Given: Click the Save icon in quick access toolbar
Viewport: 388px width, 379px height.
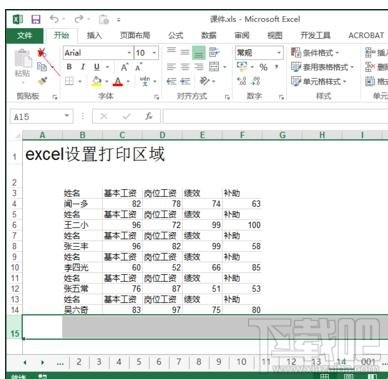Looking at the screenshot, I should (x=36, y=19).
